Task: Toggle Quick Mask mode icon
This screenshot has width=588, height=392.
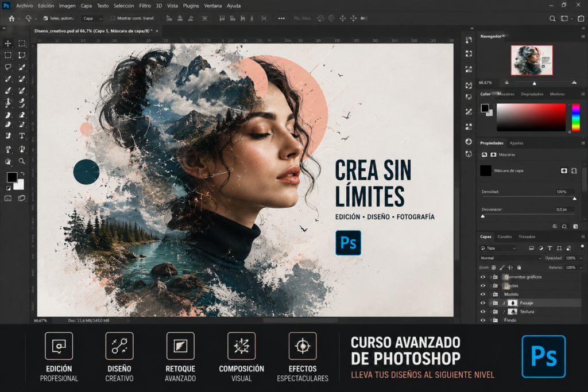Action: (x=8, y=198)
